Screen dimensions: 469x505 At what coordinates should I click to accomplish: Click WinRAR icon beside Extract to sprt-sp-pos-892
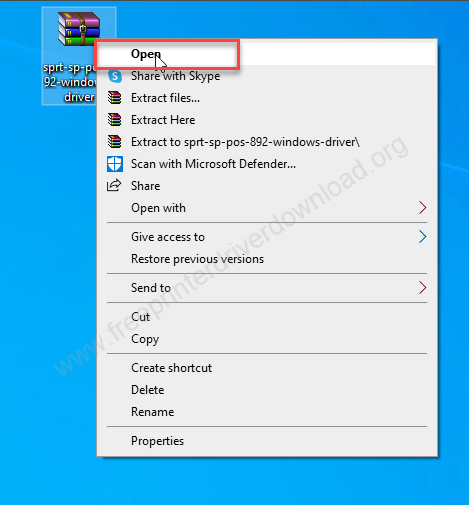coord(115,142)
